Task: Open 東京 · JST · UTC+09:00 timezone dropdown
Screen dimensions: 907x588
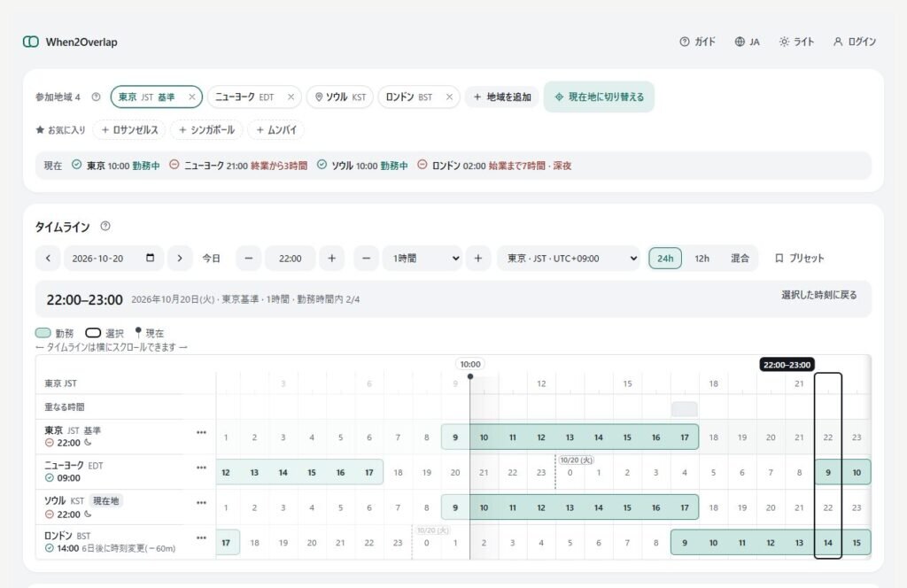Action: click(570, 259)
